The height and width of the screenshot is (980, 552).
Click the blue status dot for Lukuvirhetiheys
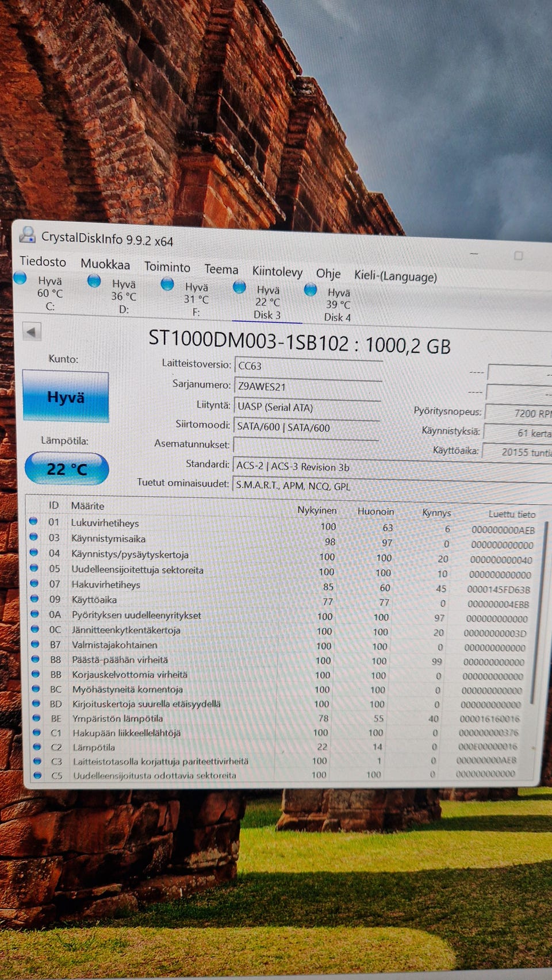tap(33, 521)
